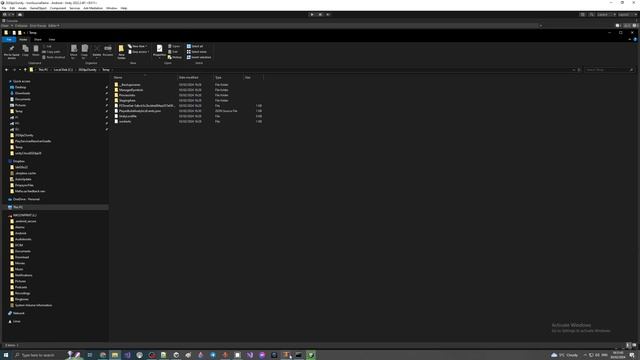
Task: Click Invert selection in the ribbon
Action: [199, 57]
